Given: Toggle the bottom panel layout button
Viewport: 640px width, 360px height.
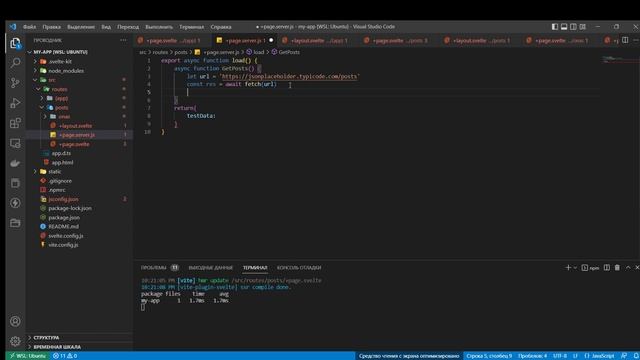Looking at the screenshot, I should tap(564, 27).
